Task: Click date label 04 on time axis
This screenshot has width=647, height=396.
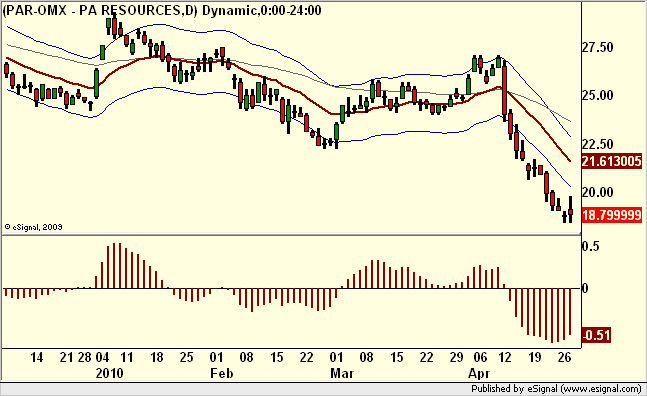Action: 102,357
